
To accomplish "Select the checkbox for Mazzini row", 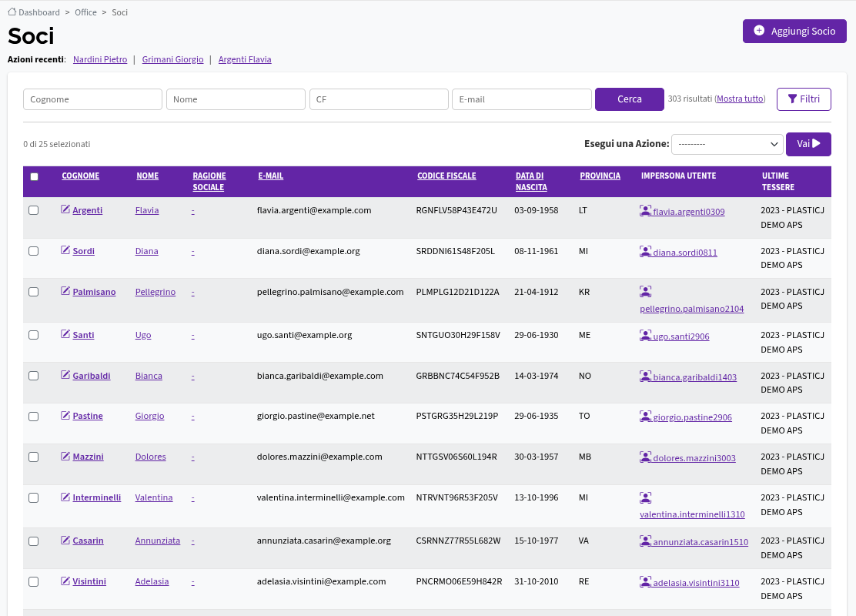I will point(33,457).
